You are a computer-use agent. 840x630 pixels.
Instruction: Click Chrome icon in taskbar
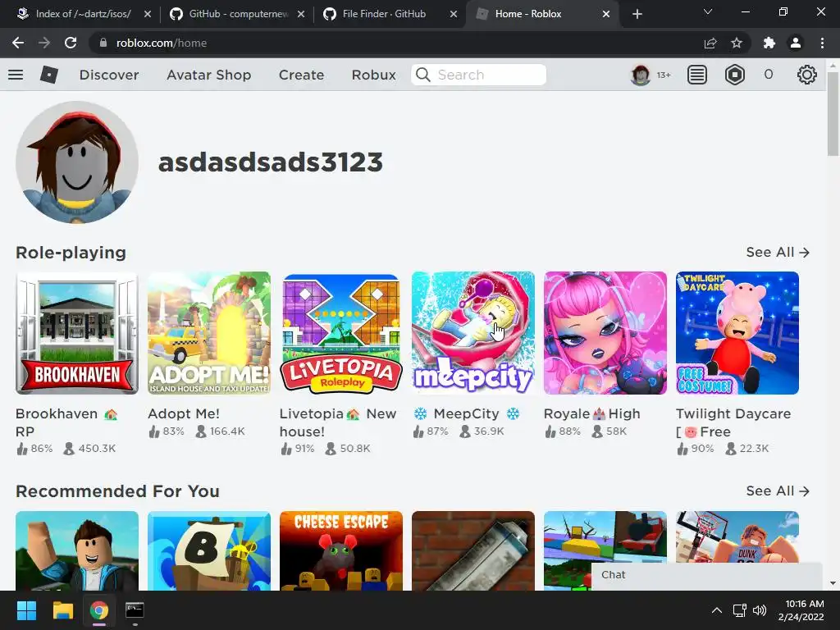(98, 610)
